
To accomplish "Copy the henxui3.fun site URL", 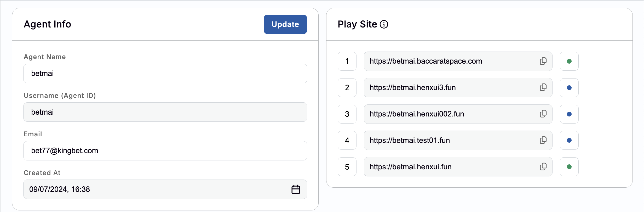I will [543, 87].
